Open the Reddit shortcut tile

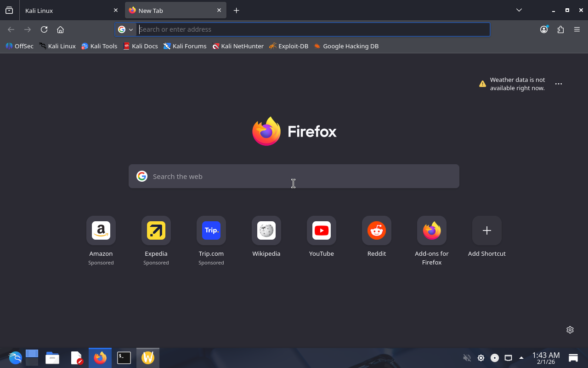coord(377,230)
